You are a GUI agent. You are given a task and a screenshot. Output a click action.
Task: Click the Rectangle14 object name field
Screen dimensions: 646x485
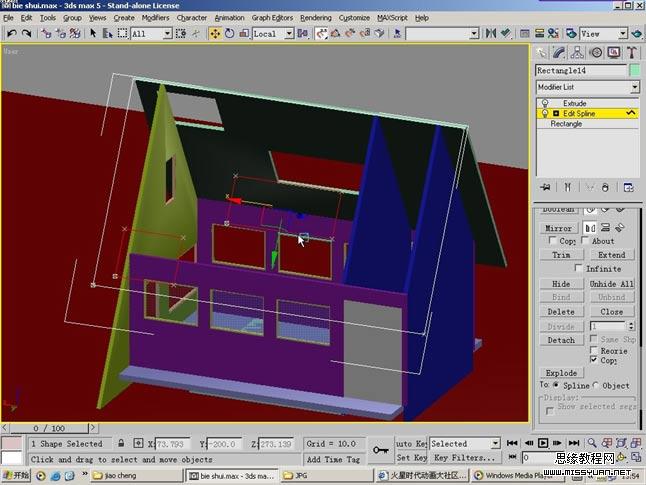tap(581, 70)
